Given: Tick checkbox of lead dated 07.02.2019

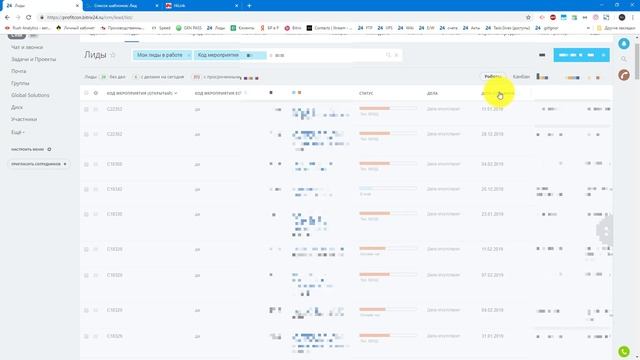Looking at the screenshot, I should point(86,276).
